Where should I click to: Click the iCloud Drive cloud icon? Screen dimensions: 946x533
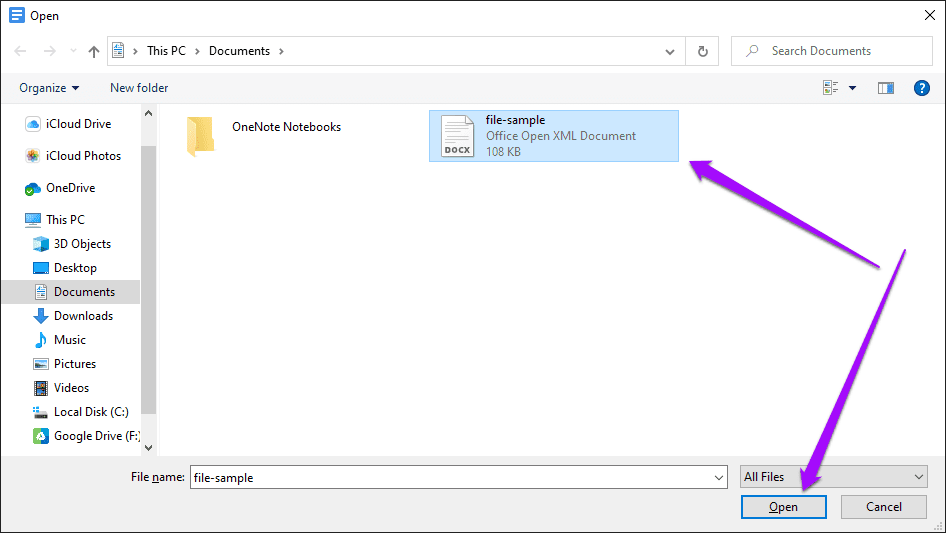click(33, 124)
